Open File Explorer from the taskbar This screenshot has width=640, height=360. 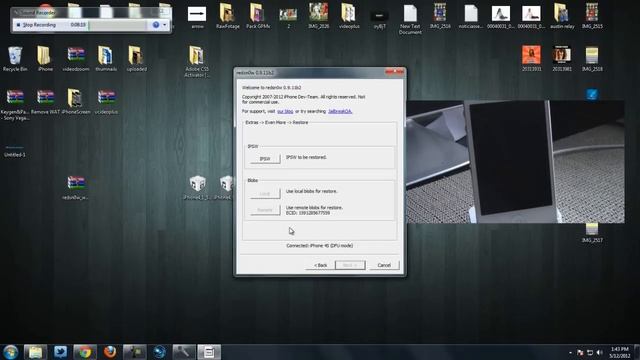35,352
